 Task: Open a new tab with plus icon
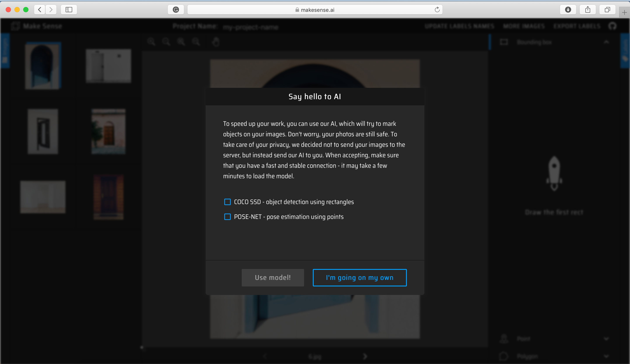[625, 12]
